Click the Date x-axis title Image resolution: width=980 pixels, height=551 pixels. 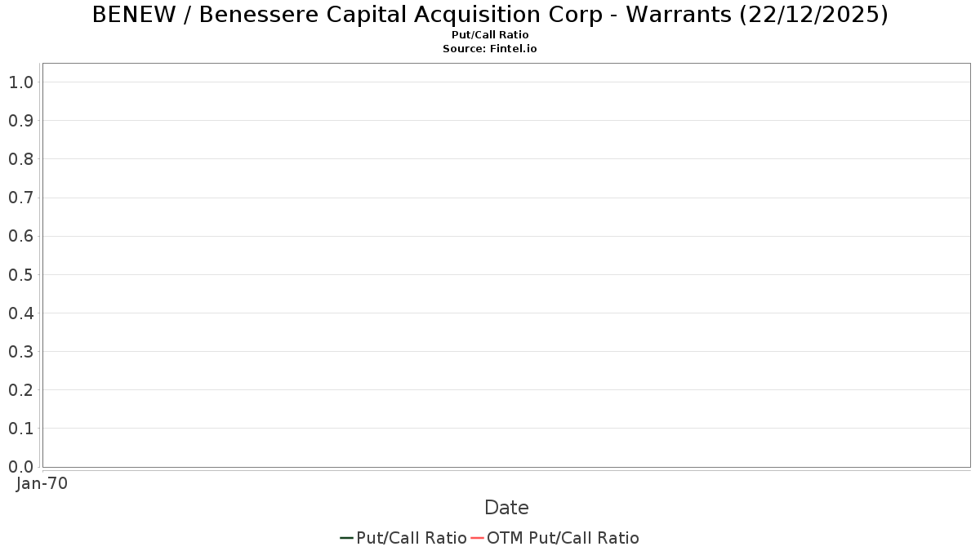506,508
